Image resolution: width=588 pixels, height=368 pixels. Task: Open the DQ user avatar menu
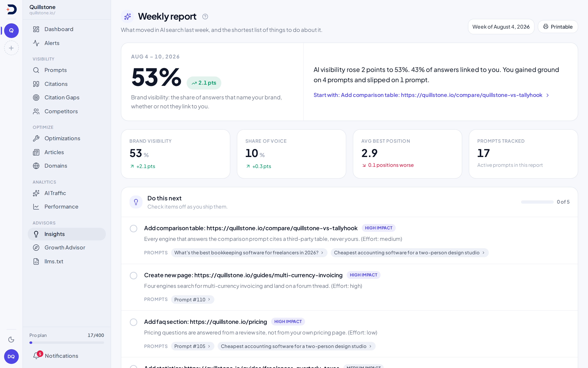(11, 356)
